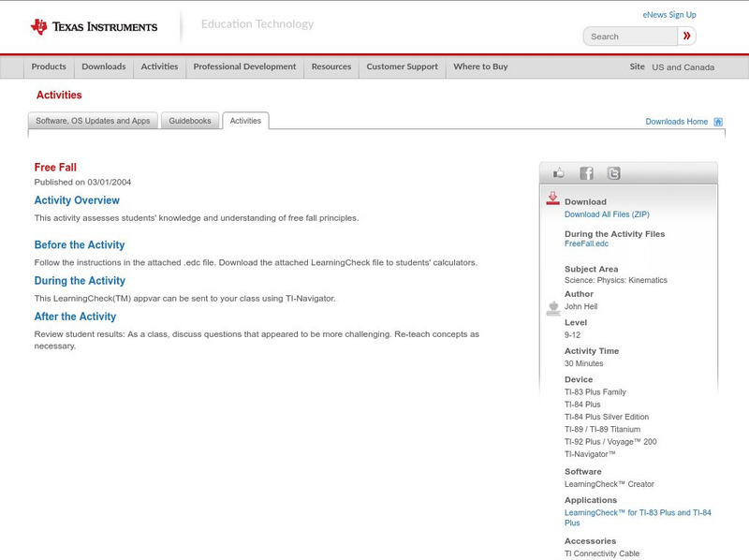The height and width of the screenshot is (560, 749).
Task: Click the search submit arrow button
Action: (687, 37)
